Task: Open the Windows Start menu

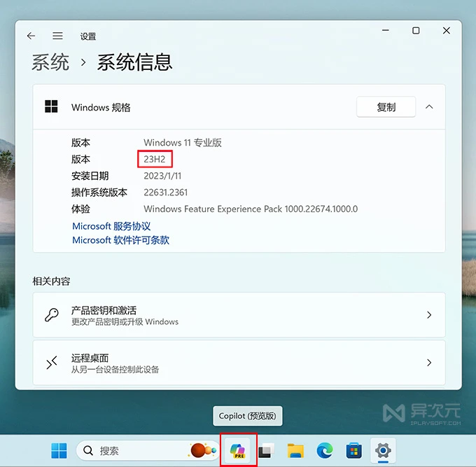Action: 59,451
